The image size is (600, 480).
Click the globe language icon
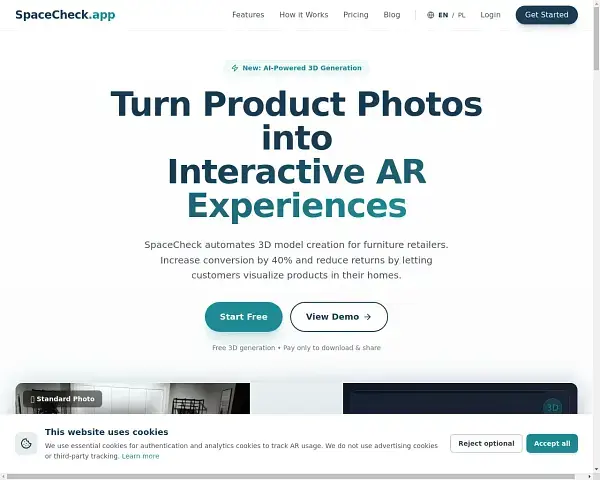click(x=430, y=15)
